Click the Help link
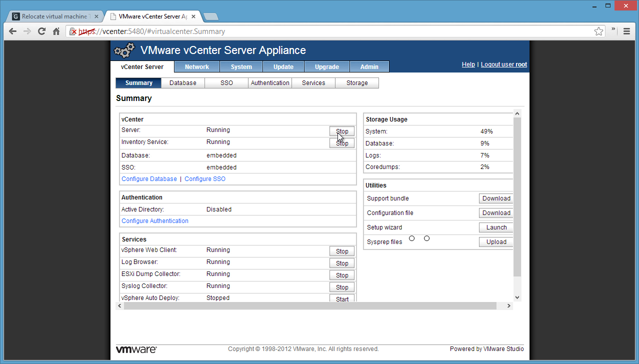The image size is (639, 364). click(x=468, y=64)
